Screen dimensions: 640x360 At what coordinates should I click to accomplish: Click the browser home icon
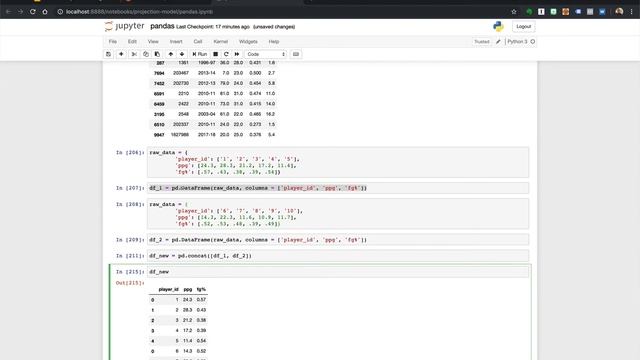coord(45,12)
